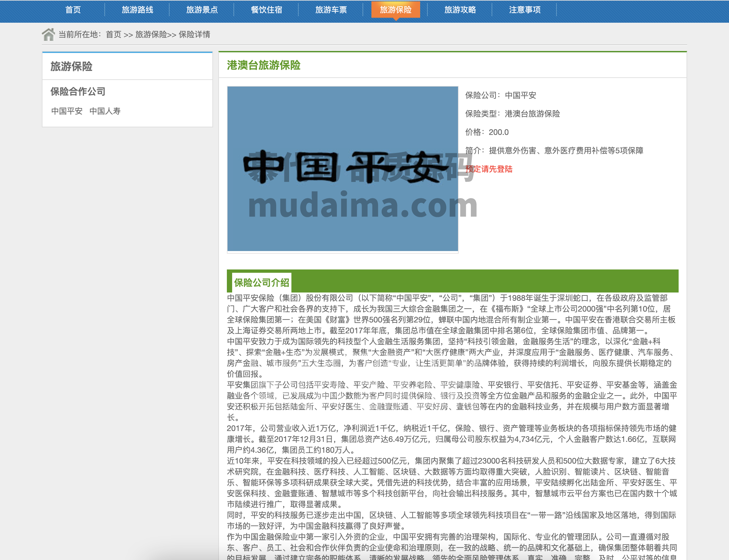Click the 保险类型：港澳台旅游保险 detail line

[x=513, y=114]
